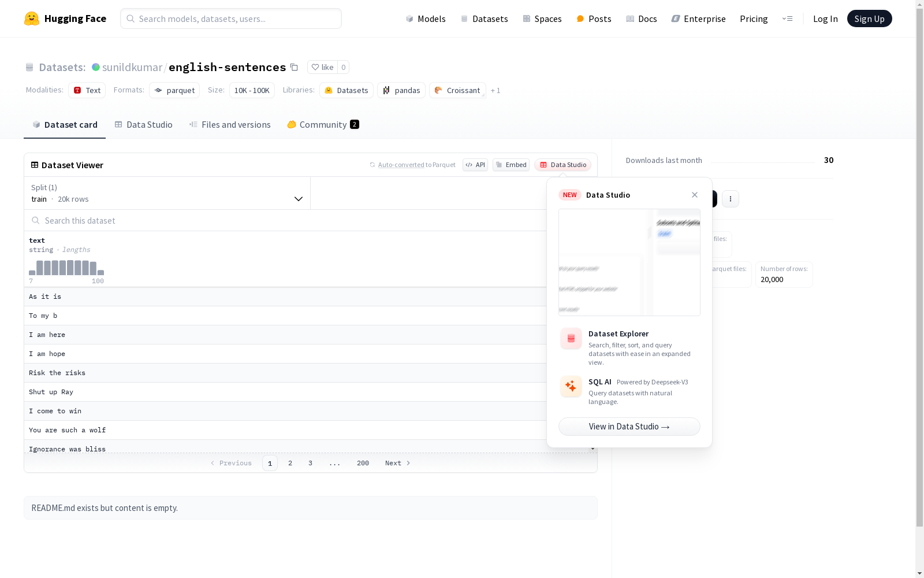The image size is (924, 578).
Task: Click the Data Studio preview thumbnail
Action: tap(629, 262)
